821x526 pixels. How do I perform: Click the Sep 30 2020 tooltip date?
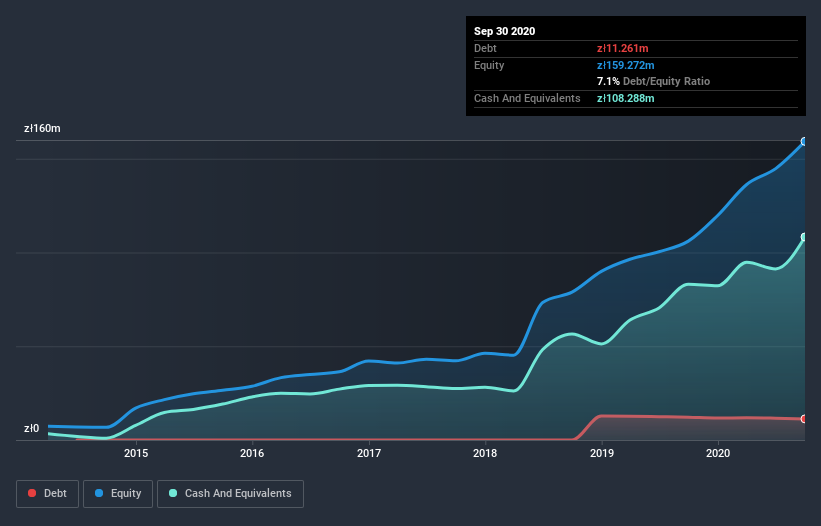(504, 31)
